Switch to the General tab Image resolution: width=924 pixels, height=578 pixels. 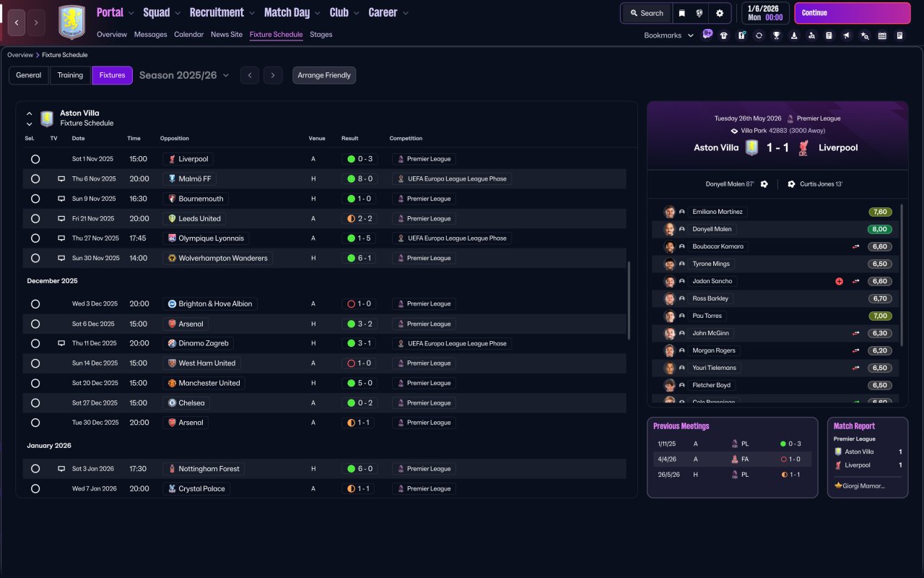(29, 75)
